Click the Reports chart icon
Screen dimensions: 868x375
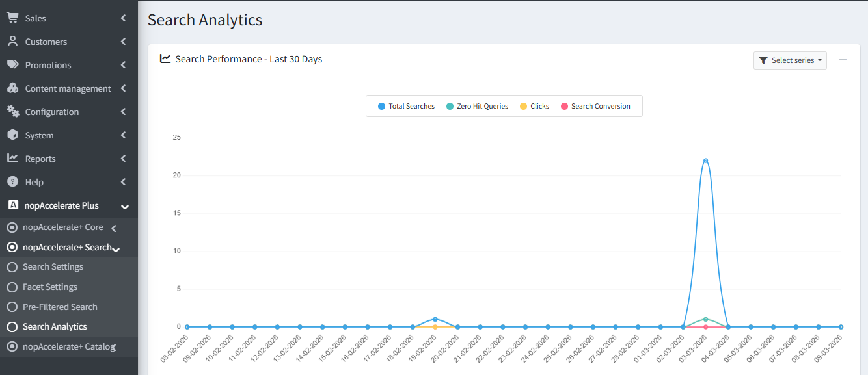tap(12, 159)
